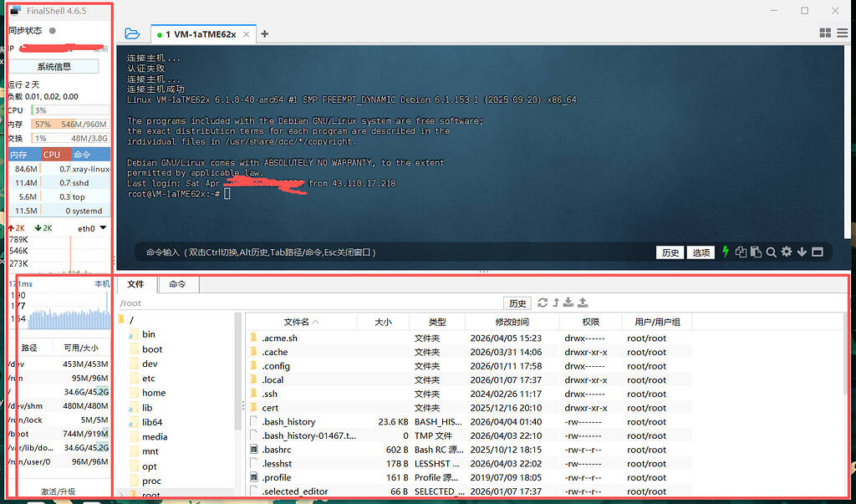Click the down-arrow icon in terminal toolbar
This screenshot has width=856, height=504.
click(802, 252)
